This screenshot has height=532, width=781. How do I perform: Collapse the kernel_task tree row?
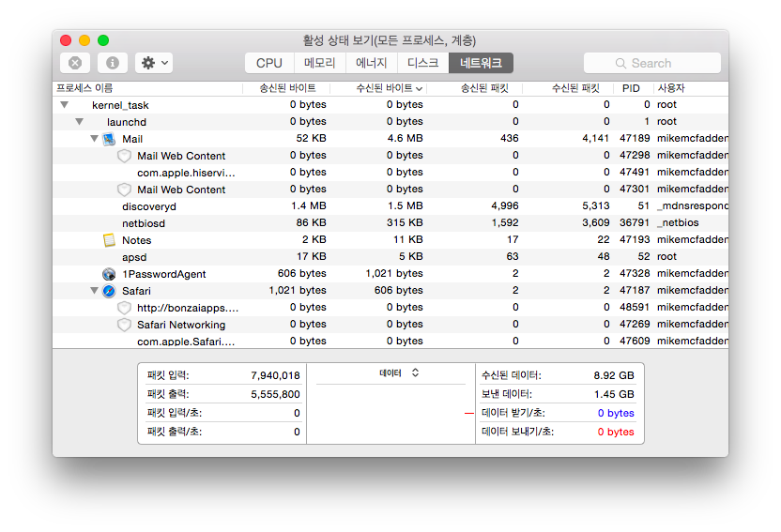point(64,105)
